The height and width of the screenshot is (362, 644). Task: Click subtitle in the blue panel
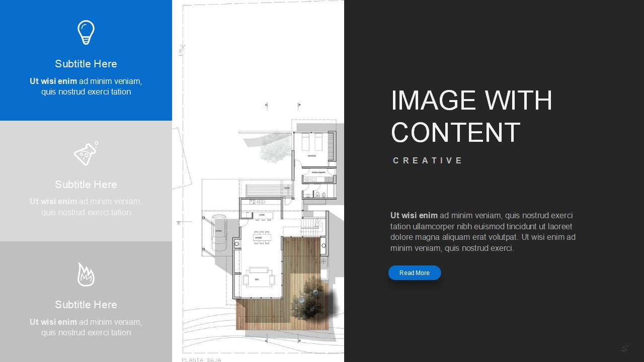tap(86, 64)
